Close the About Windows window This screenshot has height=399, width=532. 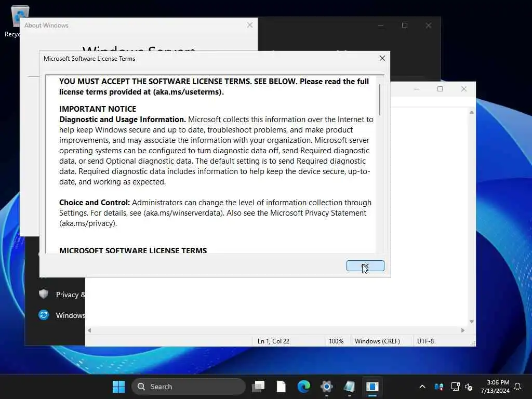pyautogui.click(x=250, y=25)
